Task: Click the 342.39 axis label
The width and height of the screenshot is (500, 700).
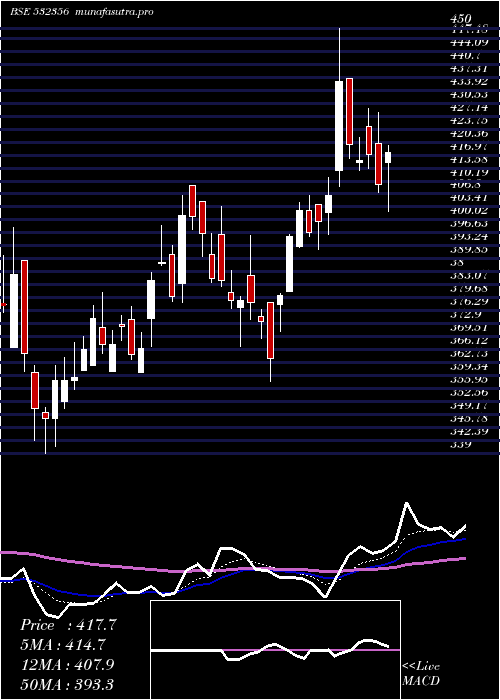Action: point(470,431)
